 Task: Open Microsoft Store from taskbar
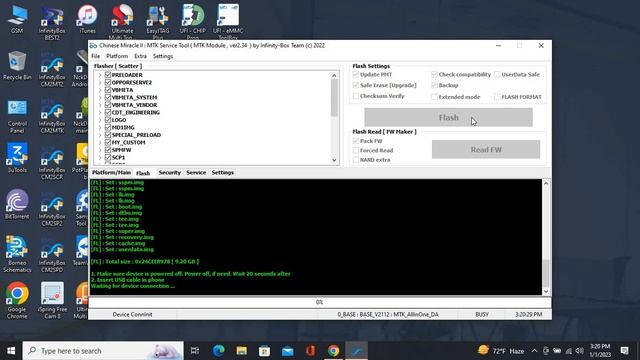tap(264, 351)
